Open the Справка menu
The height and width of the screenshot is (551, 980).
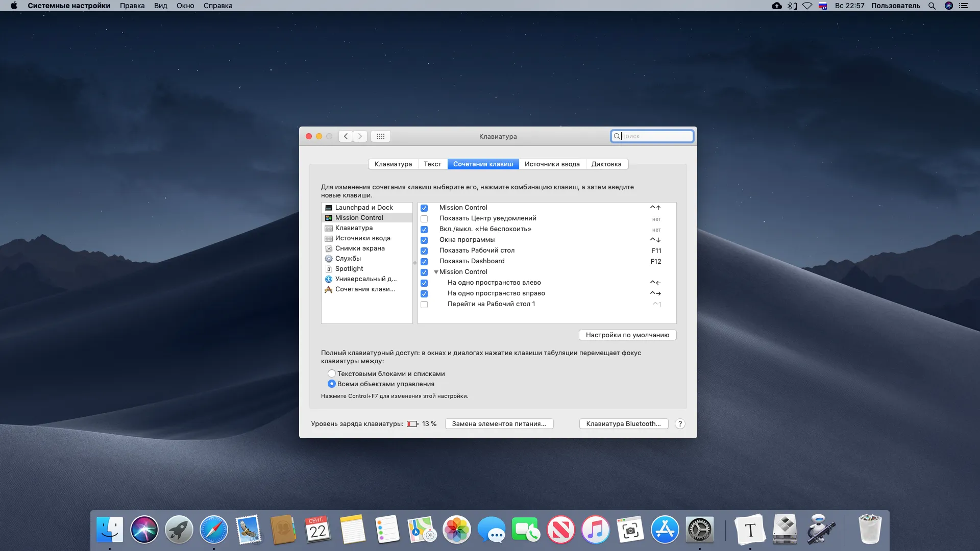tap(218, 6)
